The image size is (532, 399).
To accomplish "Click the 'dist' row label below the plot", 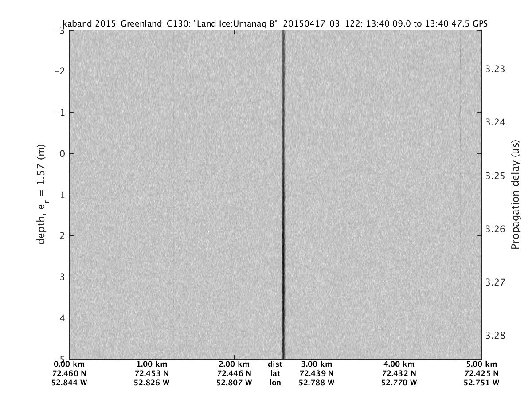I will [275, 364].
